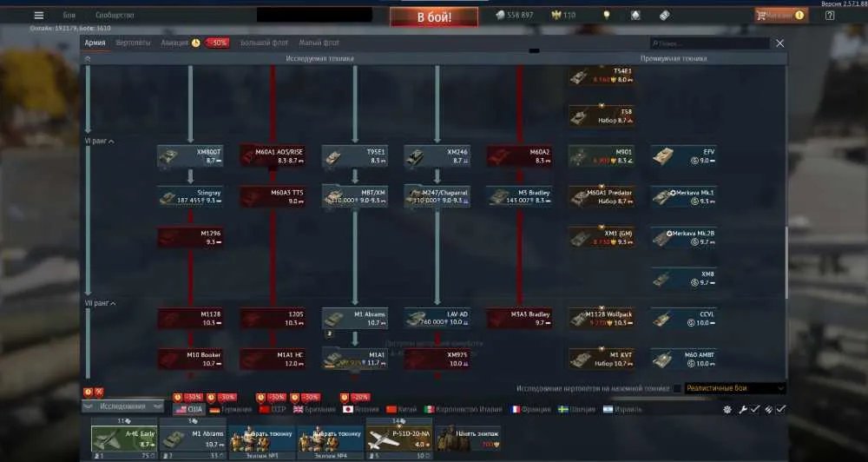
Task: Select the Stingray vehicle card
Action: tap(190, 196)
